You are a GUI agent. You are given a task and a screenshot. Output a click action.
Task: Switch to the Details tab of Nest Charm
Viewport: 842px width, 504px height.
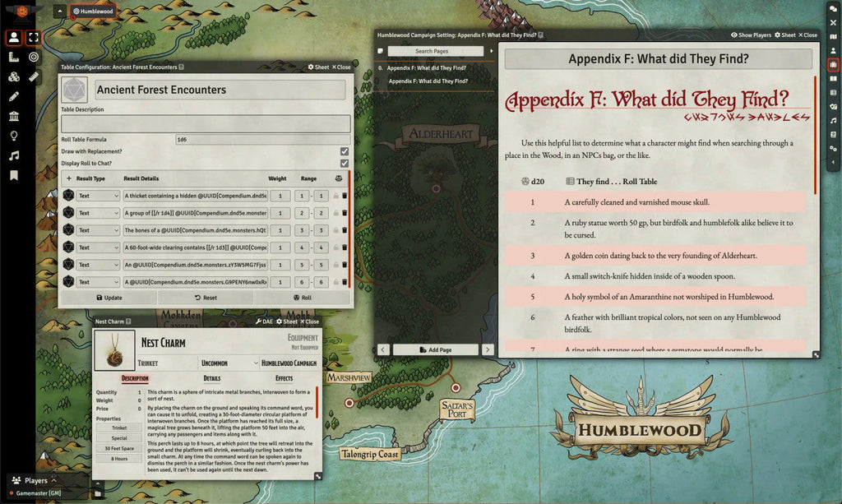pyautogui.click(x=211, y=379)
